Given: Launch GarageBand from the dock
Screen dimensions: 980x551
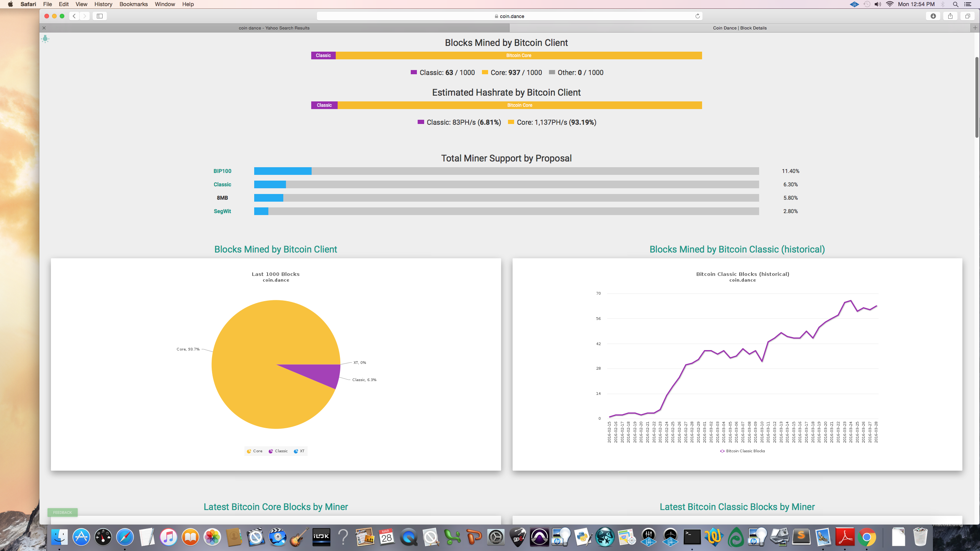Looking at the screenshot, I should [x=299, y=537].
